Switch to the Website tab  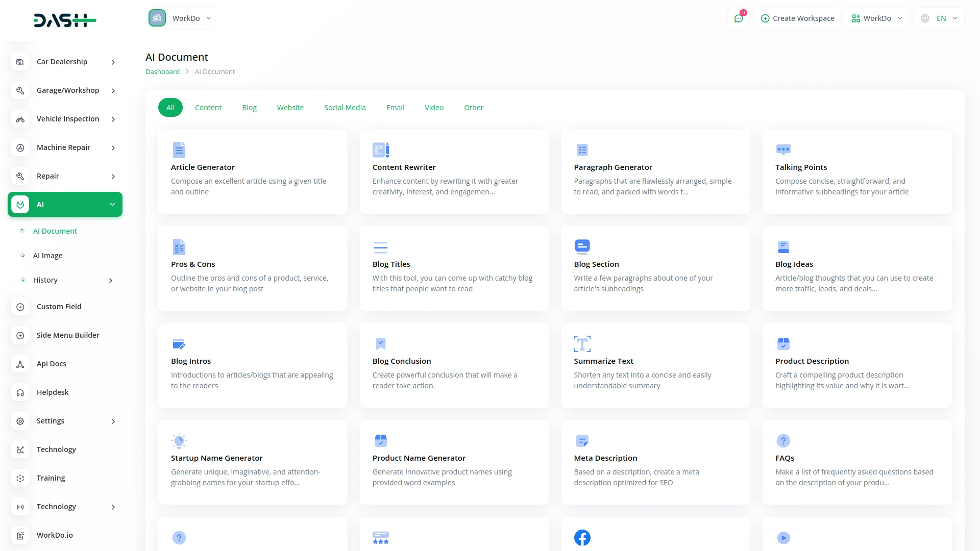tap(290, 108)
